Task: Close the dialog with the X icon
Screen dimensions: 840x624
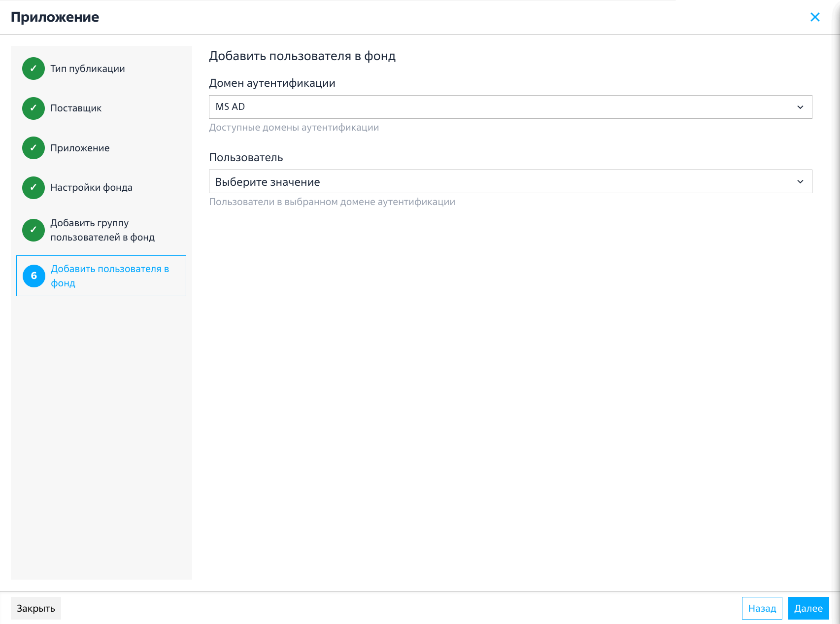Action: [815, 17]
